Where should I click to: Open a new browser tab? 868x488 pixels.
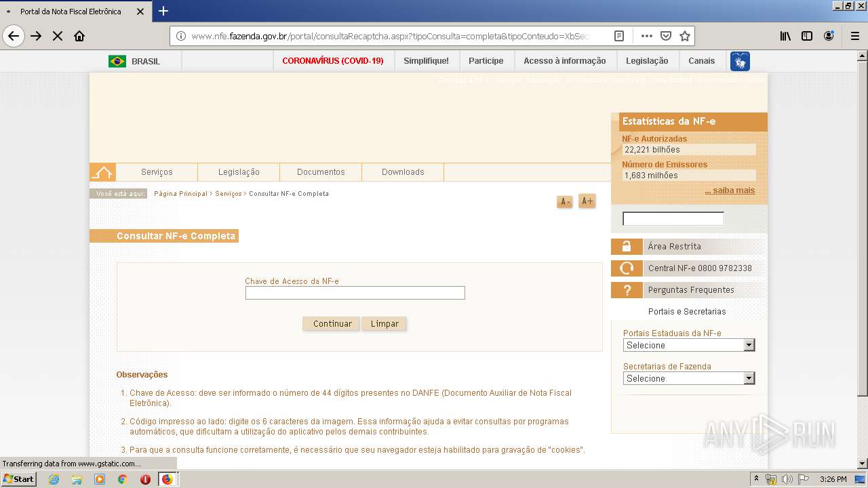[163, 11]
